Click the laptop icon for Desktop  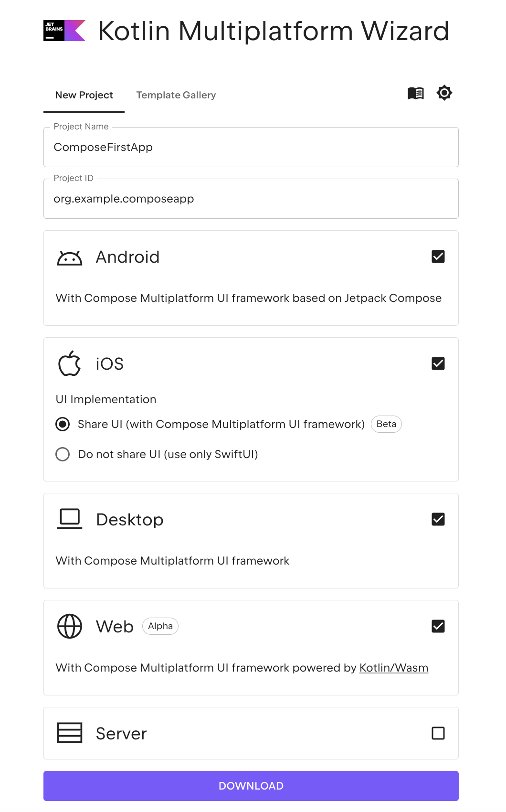69,519
